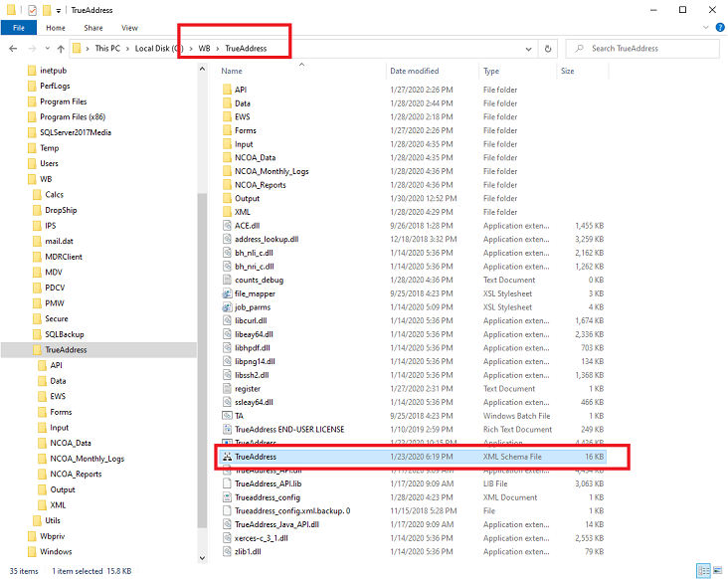
Task: Select the EWS folder row in file list
Action: click(414, 116)
